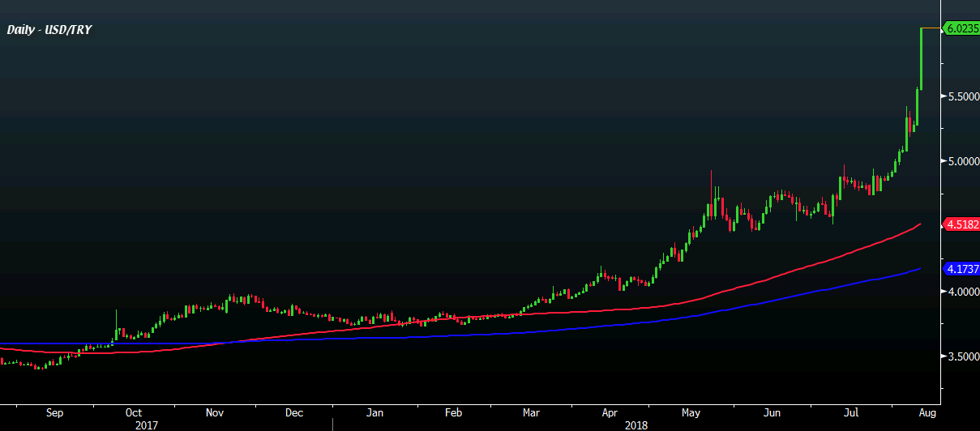Click the 3.5000 price axis label
Image resolution: width=980 pixels, height=431 pixels.
pos(963,356)
